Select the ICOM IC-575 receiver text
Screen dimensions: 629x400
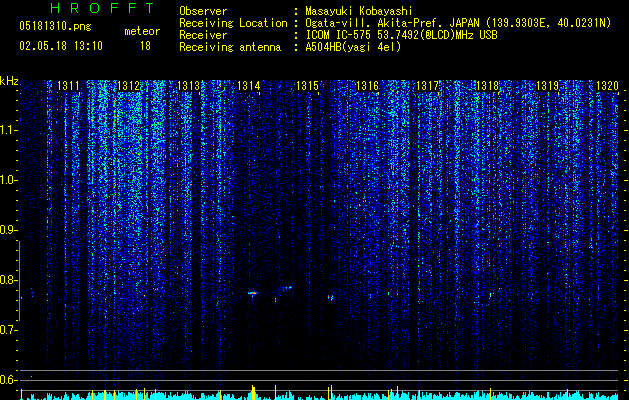(x=402, y=35)
